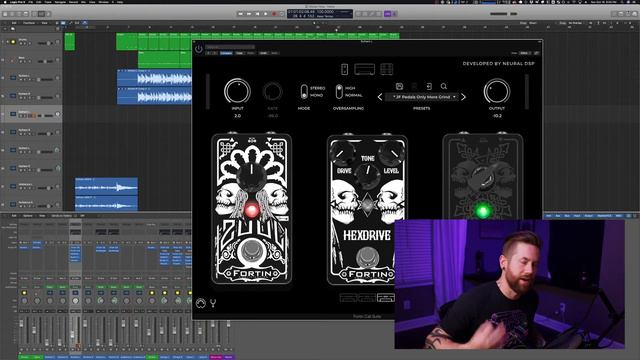This screenshot has width=640, height=360.
Task: Toggle the plugin power button
Action: [198, 49]
